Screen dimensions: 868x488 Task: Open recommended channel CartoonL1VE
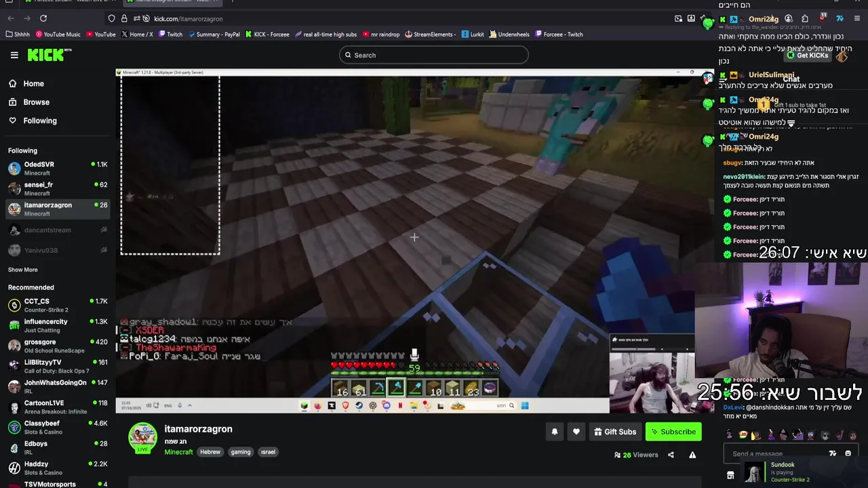click(58, 407)
